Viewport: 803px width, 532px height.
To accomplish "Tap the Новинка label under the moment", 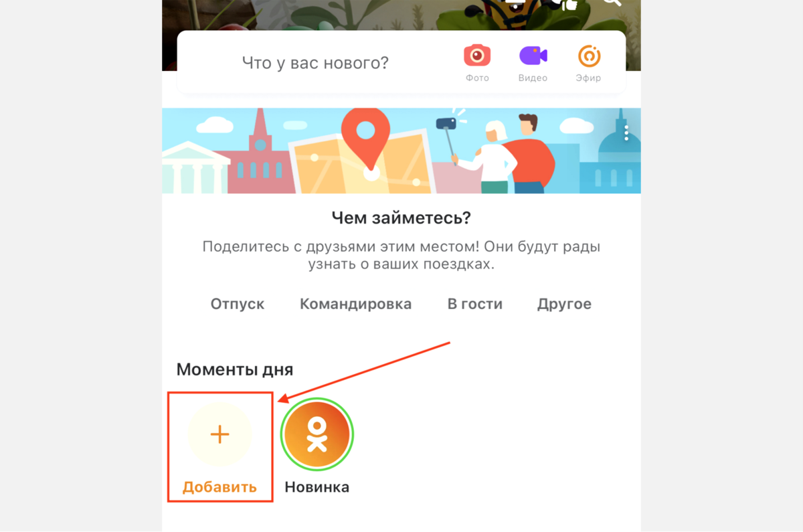I will 317,487.
